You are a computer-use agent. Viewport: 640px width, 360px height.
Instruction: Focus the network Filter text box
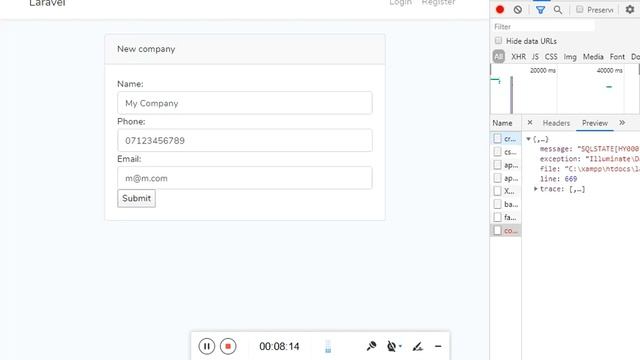click(543, 27)
